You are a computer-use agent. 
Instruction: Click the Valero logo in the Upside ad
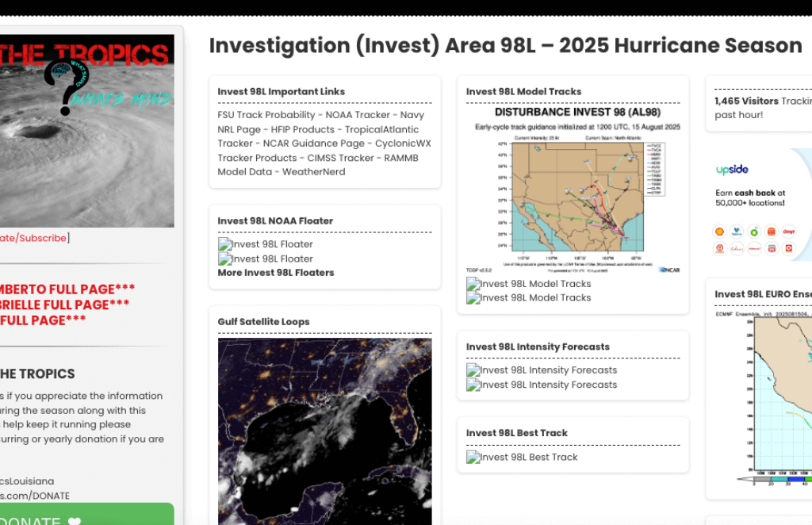click(737, 232)
